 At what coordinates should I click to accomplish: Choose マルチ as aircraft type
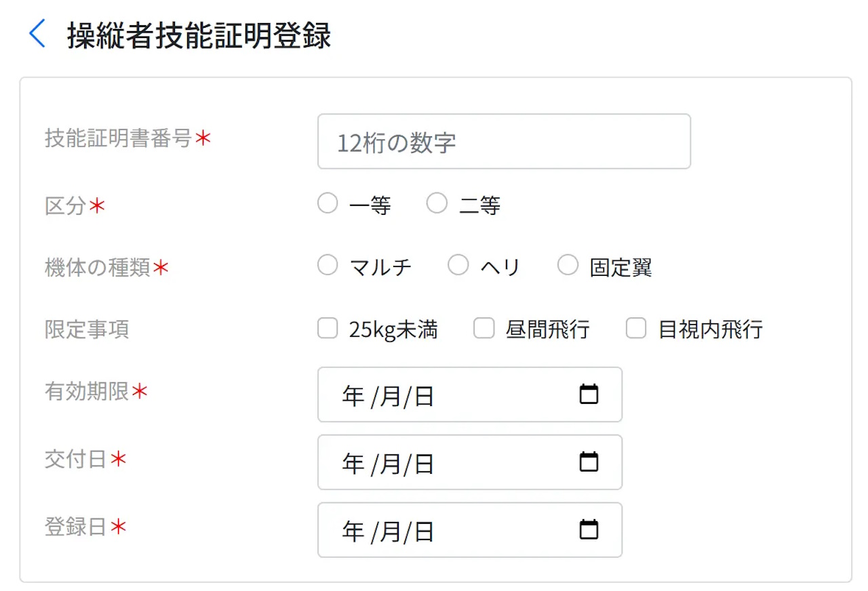(328, 266)
